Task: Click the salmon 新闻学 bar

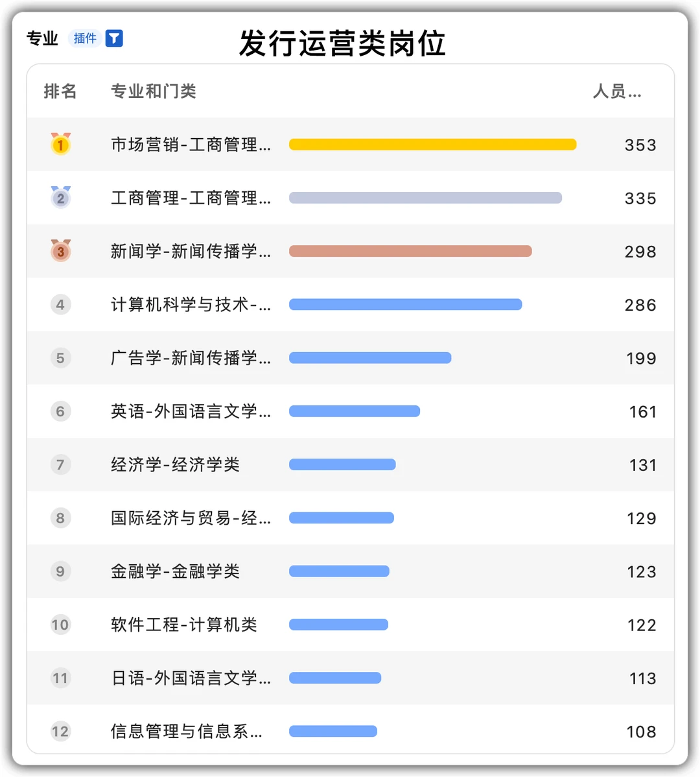Action: (410, 251)
